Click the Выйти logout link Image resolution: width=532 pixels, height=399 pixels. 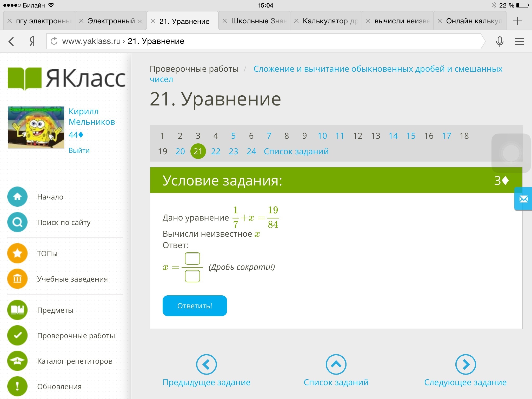[79, 150]
